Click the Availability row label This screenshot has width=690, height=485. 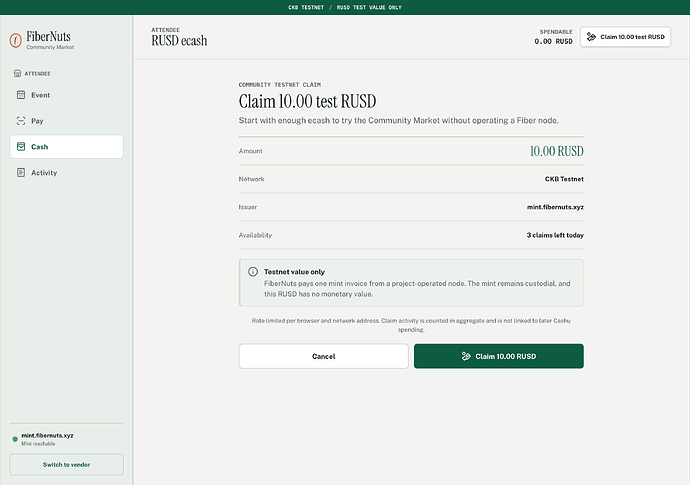point(255,235)
